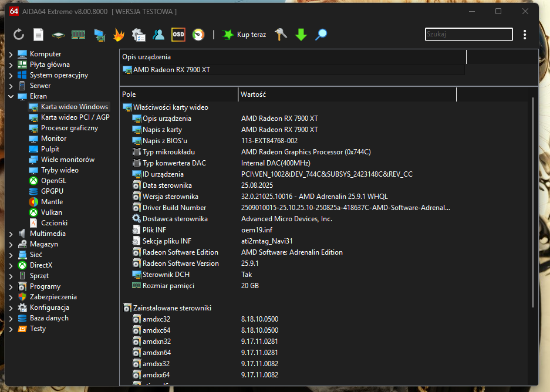Open the memory module toolbar icon

click(78, 35)
